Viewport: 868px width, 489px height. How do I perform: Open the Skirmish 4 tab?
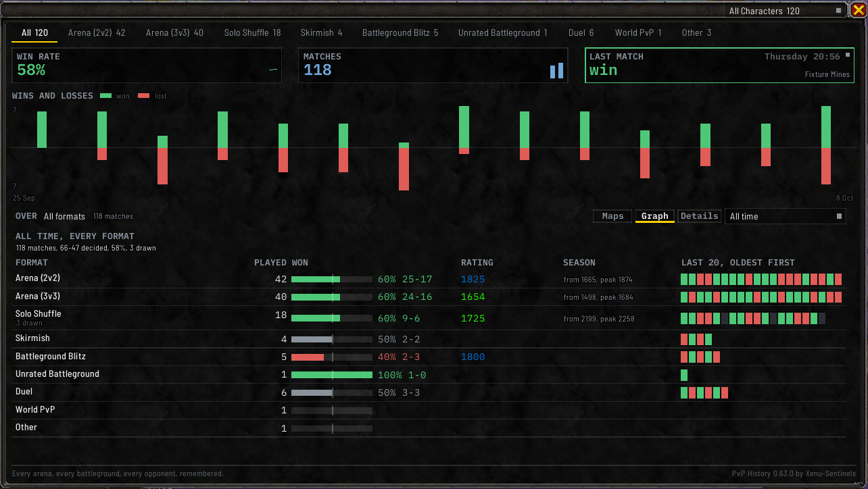(x=321, y=32)
